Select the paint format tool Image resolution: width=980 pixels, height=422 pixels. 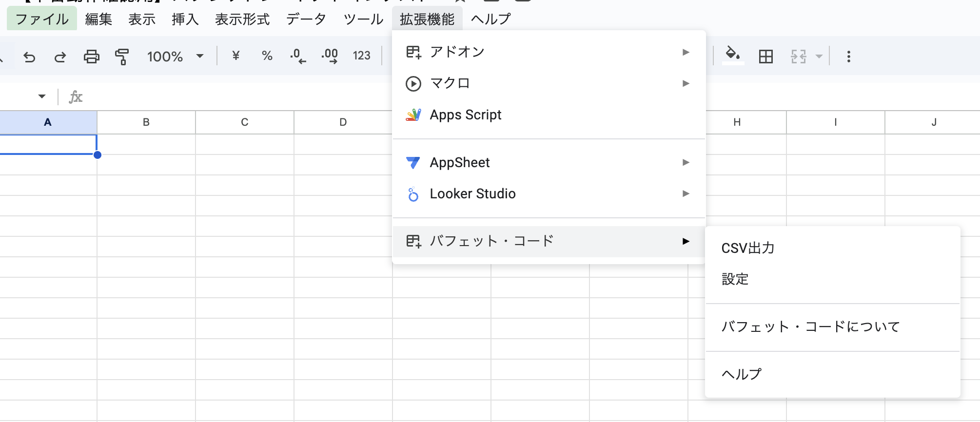pyautogui.click(x=122, y=57)
